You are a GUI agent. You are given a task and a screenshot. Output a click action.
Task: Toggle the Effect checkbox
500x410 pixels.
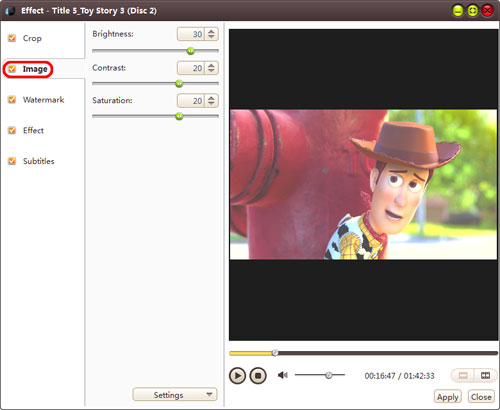(12, 130)
